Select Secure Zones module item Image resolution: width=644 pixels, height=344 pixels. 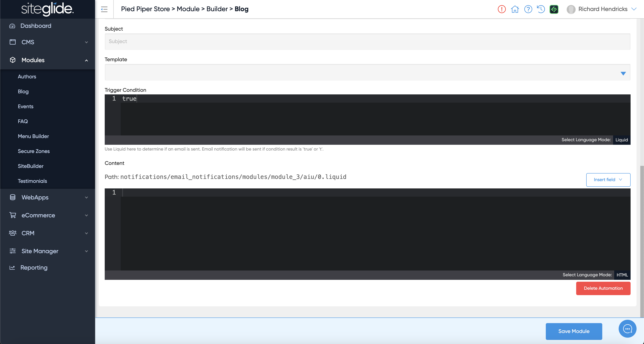click(34, 151)
